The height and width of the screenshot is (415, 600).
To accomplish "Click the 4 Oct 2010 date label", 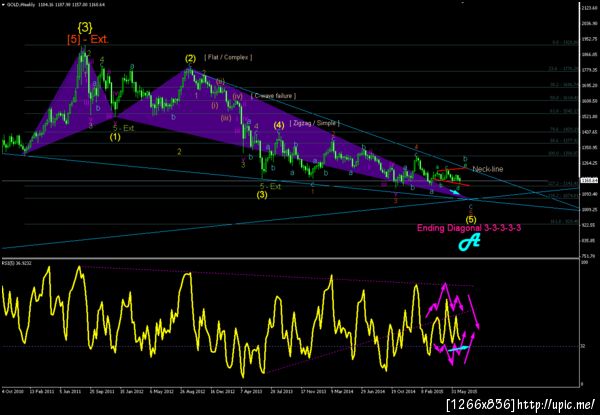I will pos(13,392).
